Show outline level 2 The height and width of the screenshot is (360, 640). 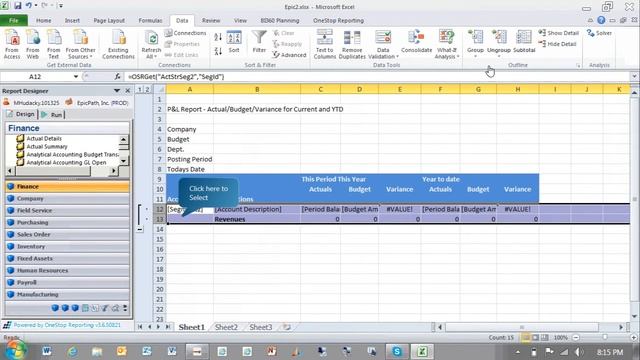click(147, 89)
